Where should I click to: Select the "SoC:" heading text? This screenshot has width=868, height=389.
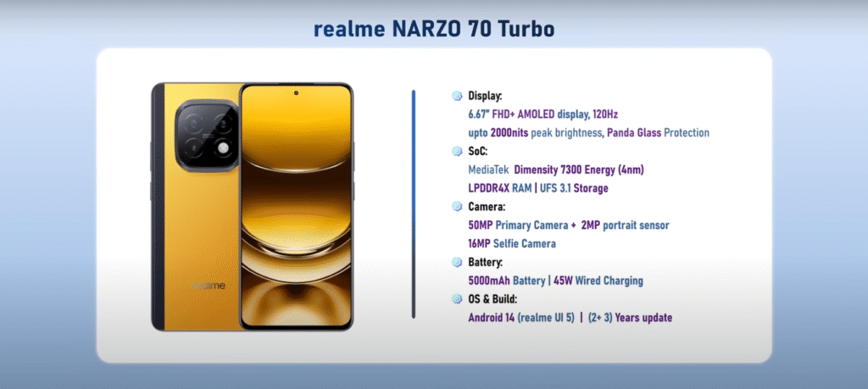(478, 151)
